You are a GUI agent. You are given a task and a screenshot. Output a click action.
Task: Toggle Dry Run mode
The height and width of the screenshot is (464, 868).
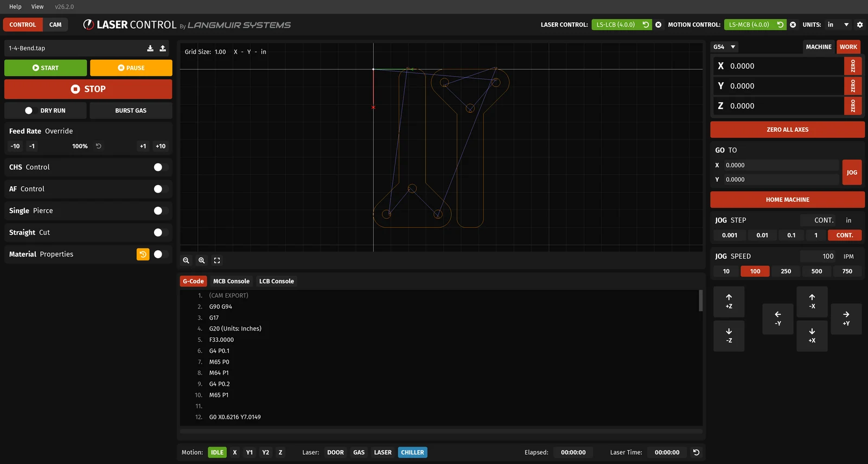click(46, 111)
